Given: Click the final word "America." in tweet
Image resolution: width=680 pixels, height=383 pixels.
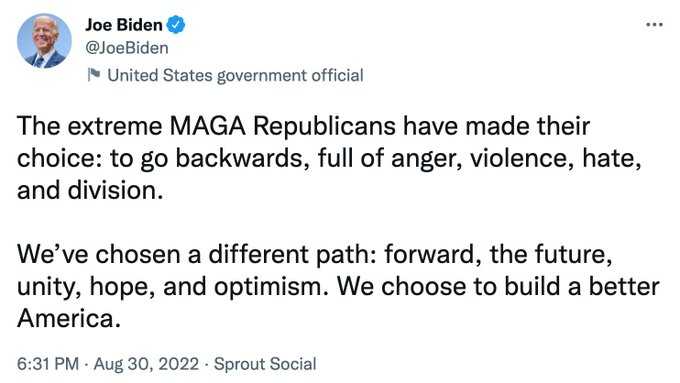Looking at the screenshot, I should coord(69,319).
